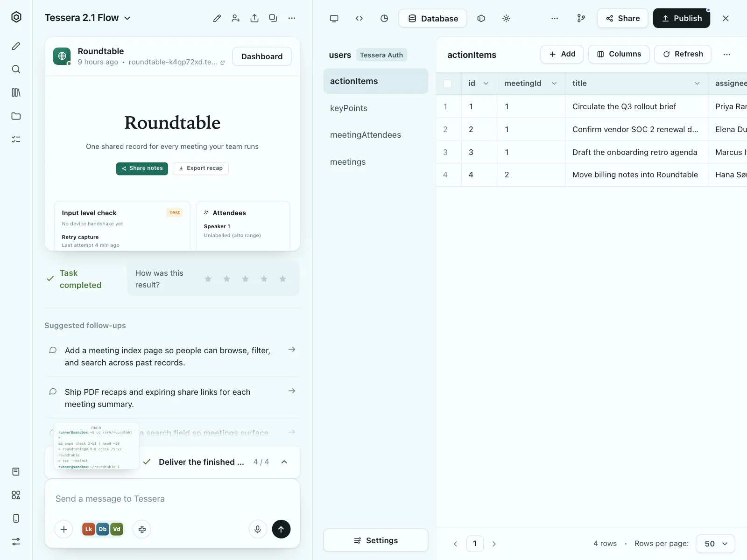
Task: Choose the meeting index page follow-up suggestion
Action: tap(172, 357)
